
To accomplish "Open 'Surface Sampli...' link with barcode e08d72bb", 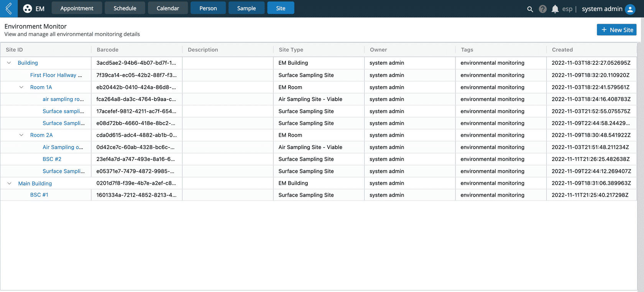I will 64,123.
